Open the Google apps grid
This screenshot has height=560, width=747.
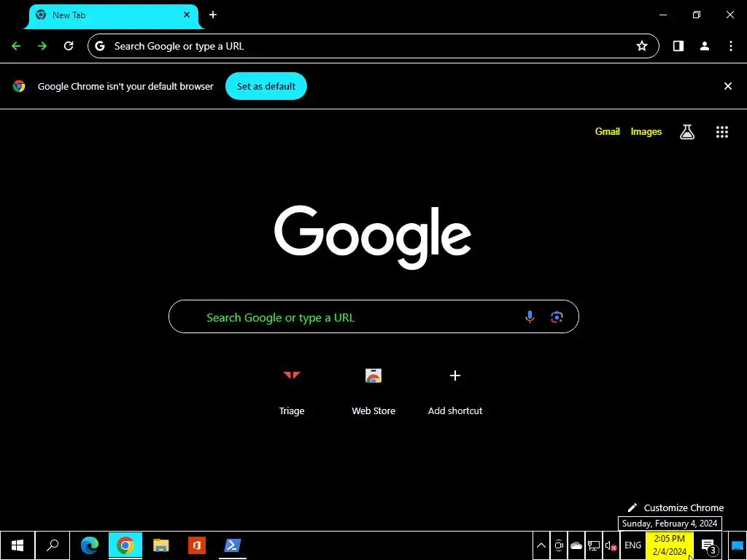(721, 132)
